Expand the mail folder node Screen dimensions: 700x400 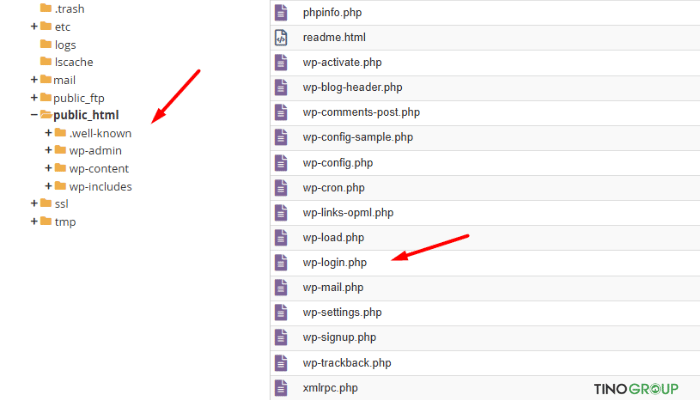(34, 79)
